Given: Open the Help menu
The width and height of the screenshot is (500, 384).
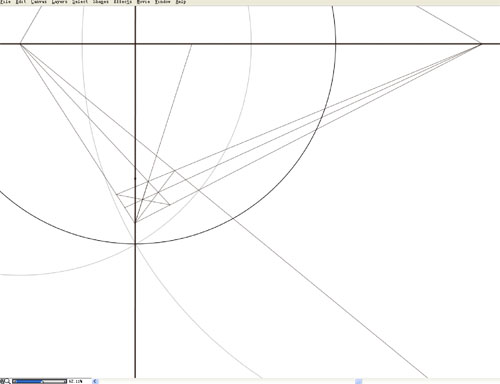Looking at the screenshot, I should click(181, 2).
